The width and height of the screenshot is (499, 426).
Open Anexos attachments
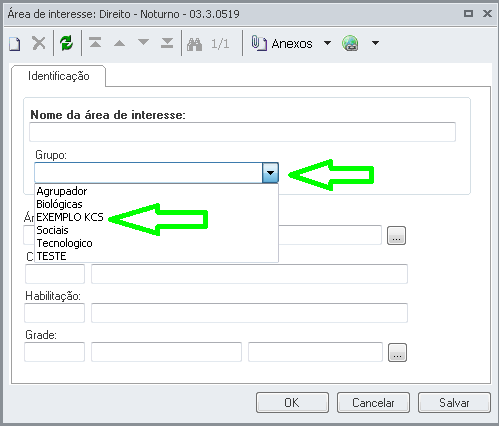[x=282, y=43]
